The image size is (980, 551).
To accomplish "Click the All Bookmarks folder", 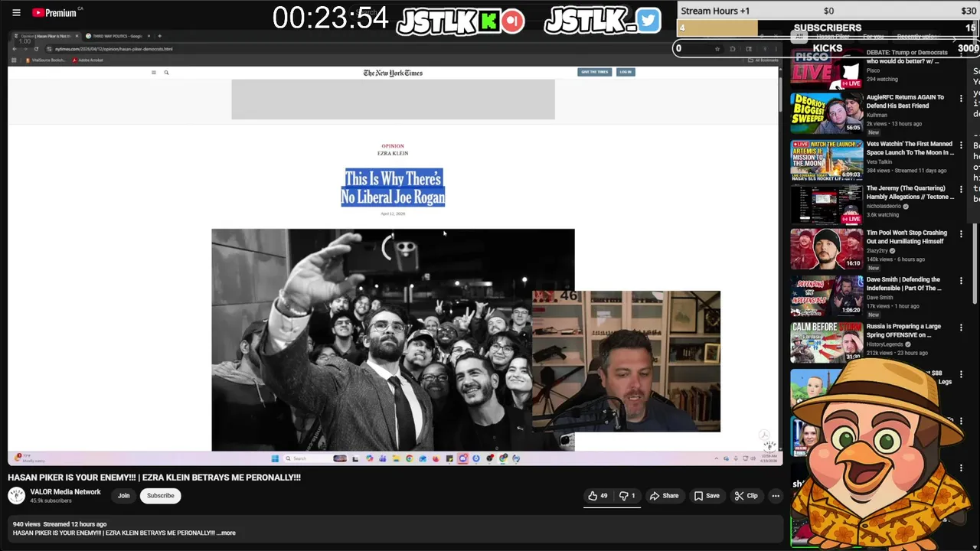I will (x=763, y=60).
